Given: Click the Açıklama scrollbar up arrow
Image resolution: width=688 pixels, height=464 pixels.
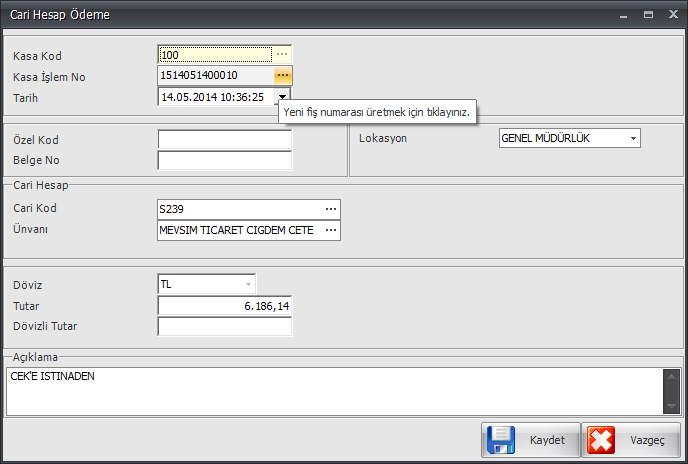Looking at the screenshot, I should [x=671, y=376].
